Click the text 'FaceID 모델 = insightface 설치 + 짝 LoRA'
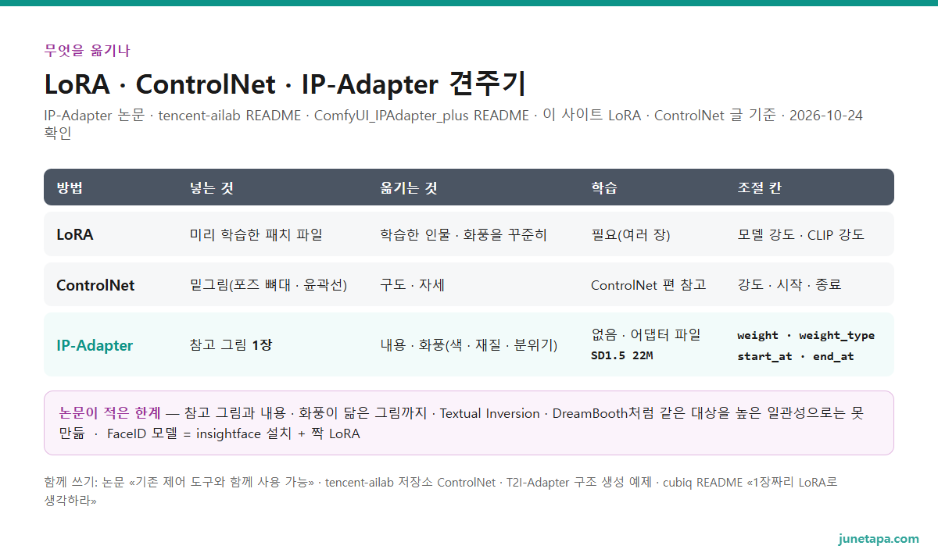This screenshot has height=560, width=938. [234, 433]
